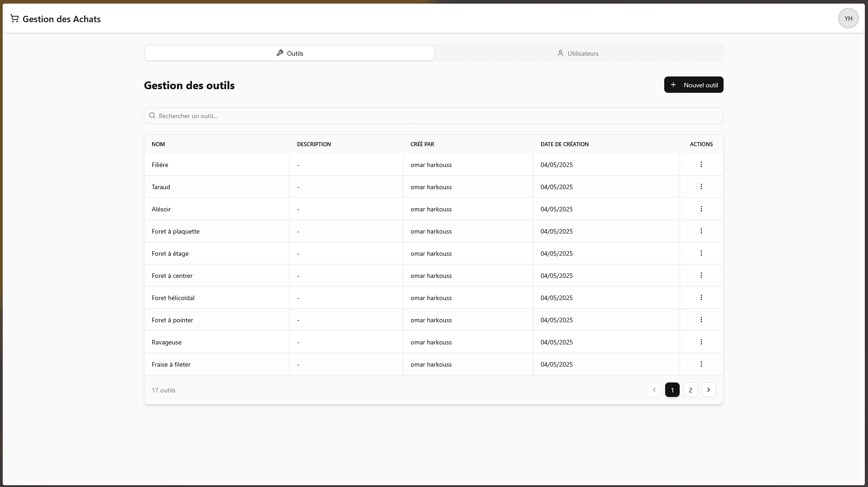Screen dimensions: 868x487
Task: Click the Gestion des Achats title
Action: click(x=62, y=19)
